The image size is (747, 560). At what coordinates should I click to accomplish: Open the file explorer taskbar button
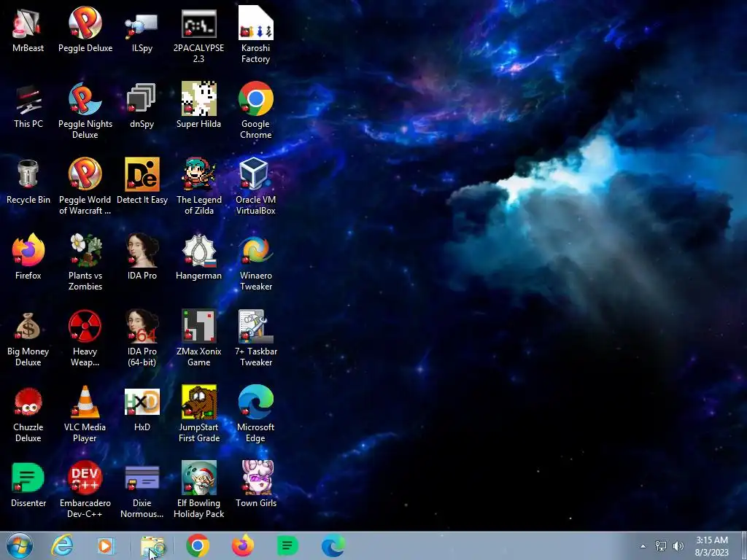tap(152, 546)
